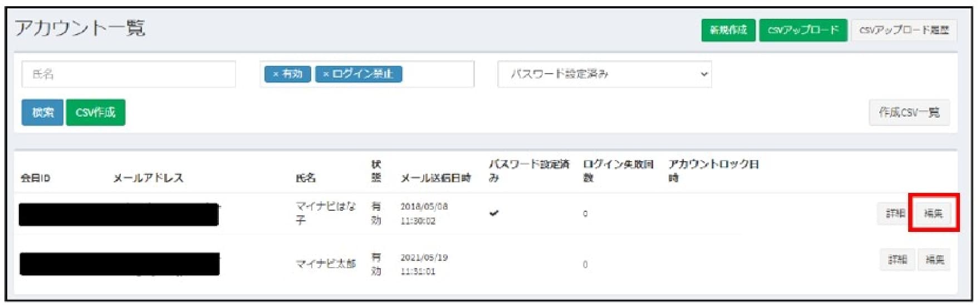Open details for マイナビ太郎
This screenshot has height=305, width=980.
tap(896, 260)
